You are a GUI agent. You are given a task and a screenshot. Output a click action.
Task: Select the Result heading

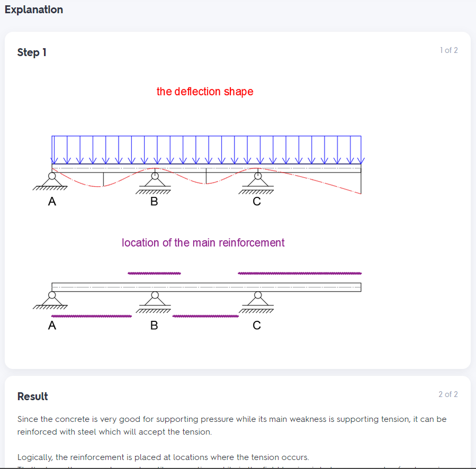(x=32, y=396)
